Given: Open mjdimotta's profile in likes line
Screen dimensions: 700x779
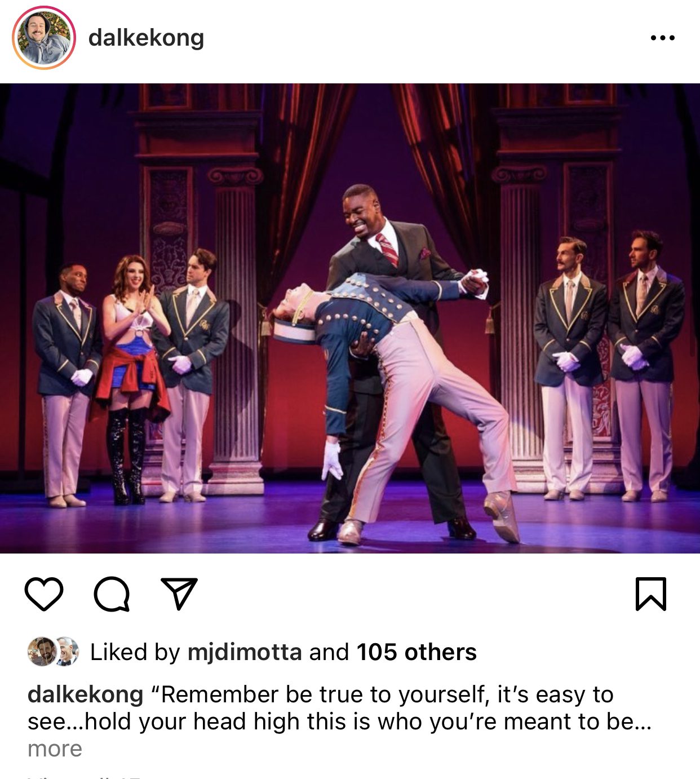Looking at the screenshot, I should [x=245, y=652].
